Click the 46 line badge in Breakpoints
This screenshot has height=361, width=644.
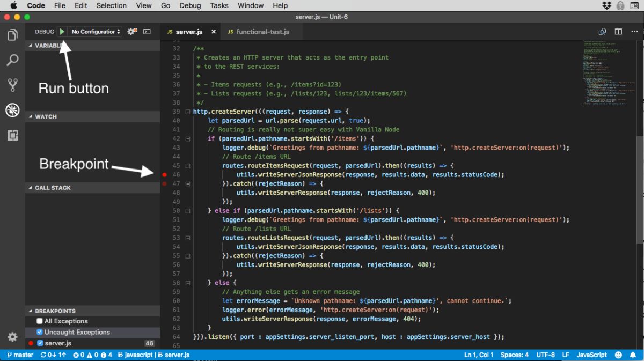[x=149, y=343]
